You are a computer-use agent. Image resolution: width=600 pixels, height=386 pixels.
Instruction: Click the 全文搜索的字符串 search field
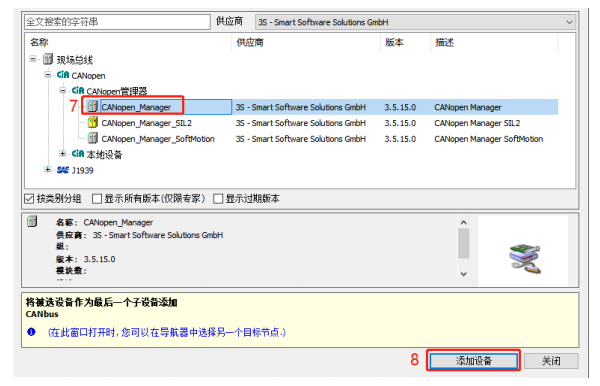click(x=117, y=22)
